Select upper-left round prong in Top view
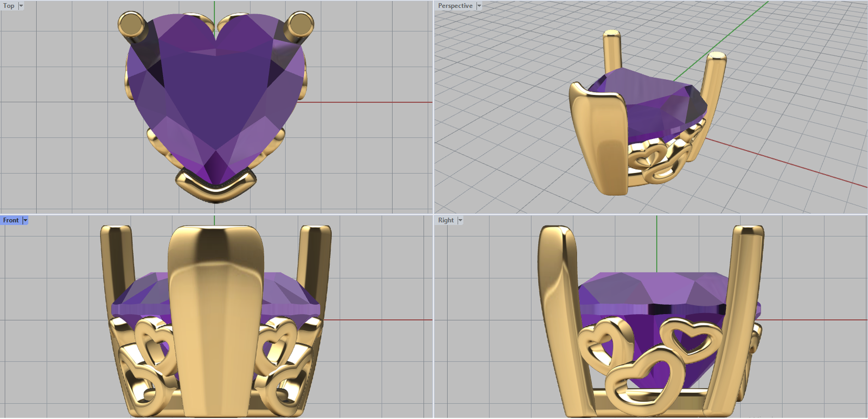 131,25
